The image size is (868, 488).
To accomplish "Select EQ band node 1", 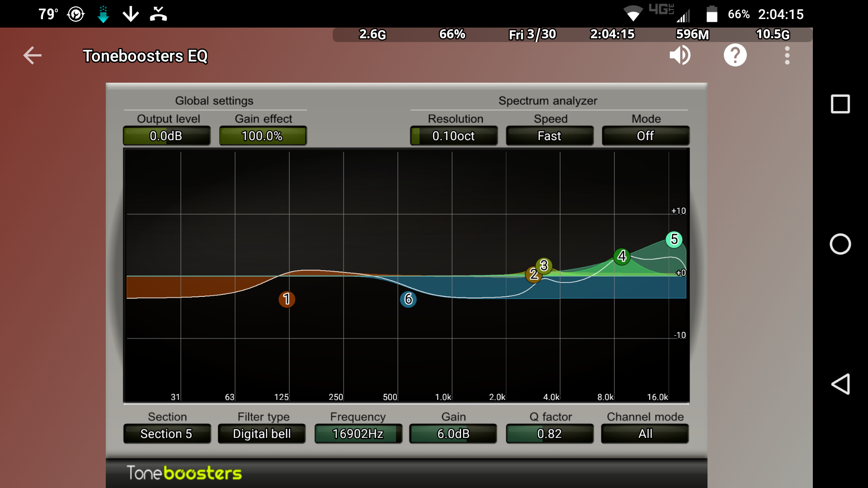I will [287, 299].
